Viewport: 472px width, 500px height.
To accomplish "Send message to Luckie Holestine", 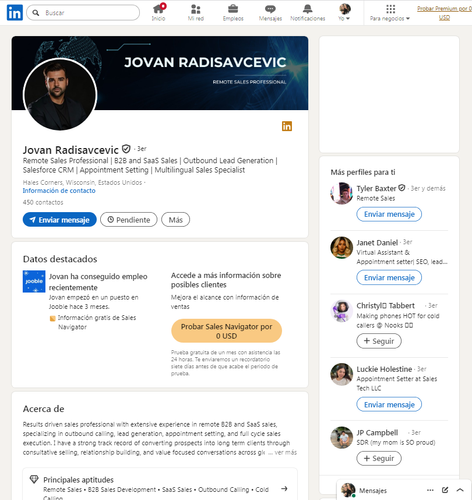I will point(389,404).
